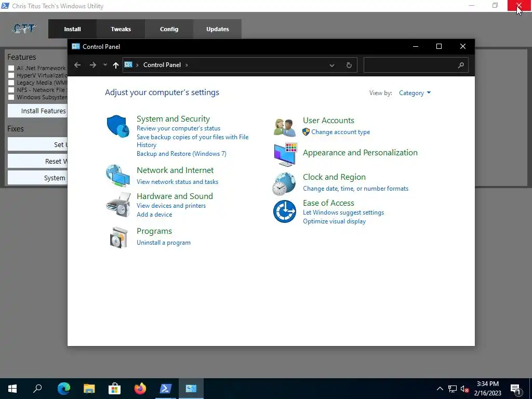Click Optimize visual display link
The width and height of the screenshot is (532, 399).
pyautogui.click(x=334, y=221)
